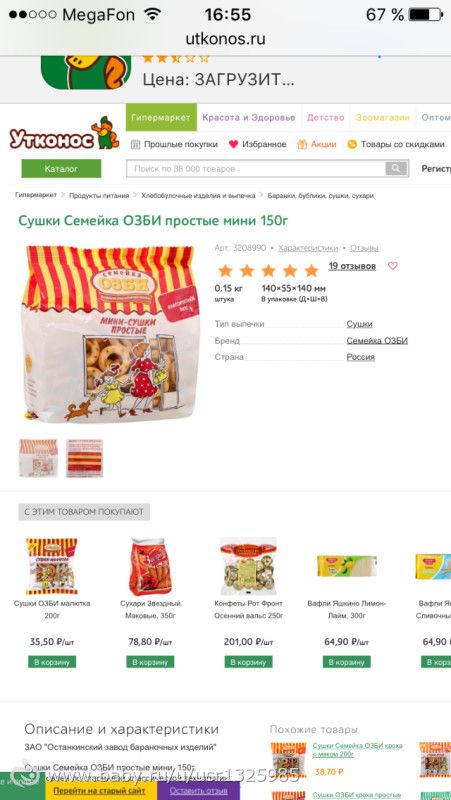
Task: Add Конфеты Рот Фронт to cart
Action: tap(248, 662)
